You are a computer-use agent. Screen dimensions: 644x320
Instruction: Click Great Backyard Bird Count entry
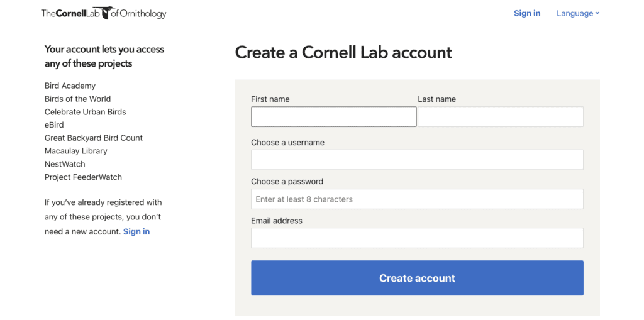point(93,138)
